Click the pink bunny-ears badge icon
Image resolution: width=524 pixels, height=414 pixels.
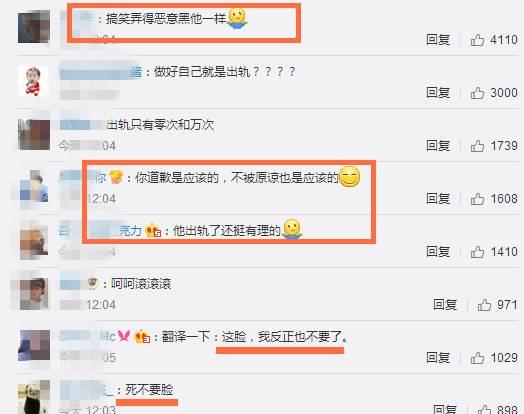(124, 336)
